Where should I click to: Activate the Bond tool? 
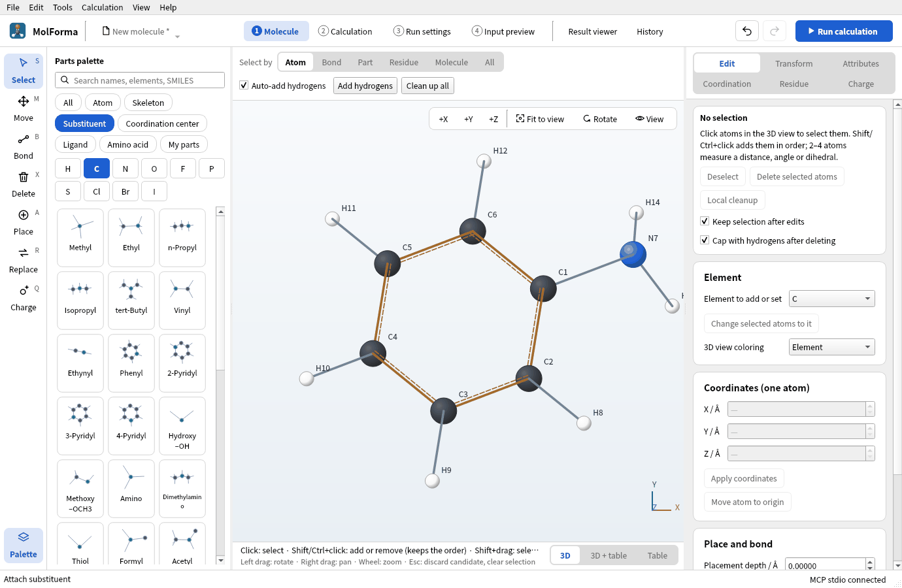24,146
